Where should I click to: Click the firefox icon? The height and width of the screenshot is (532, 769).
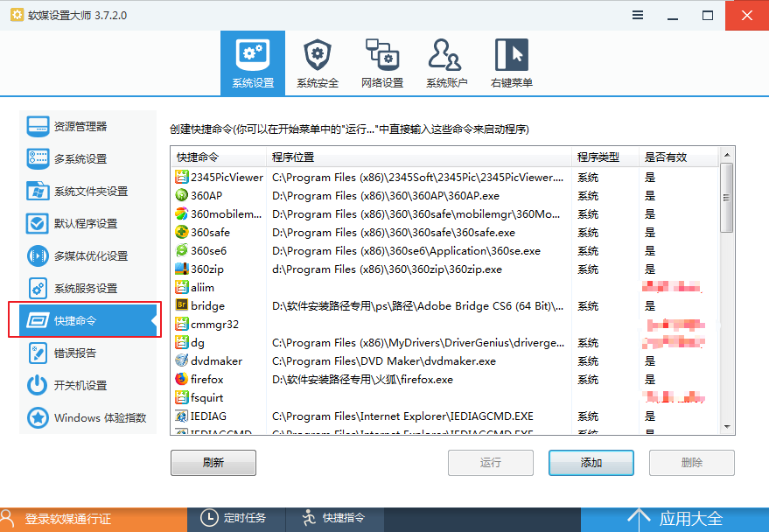[182, 379]
